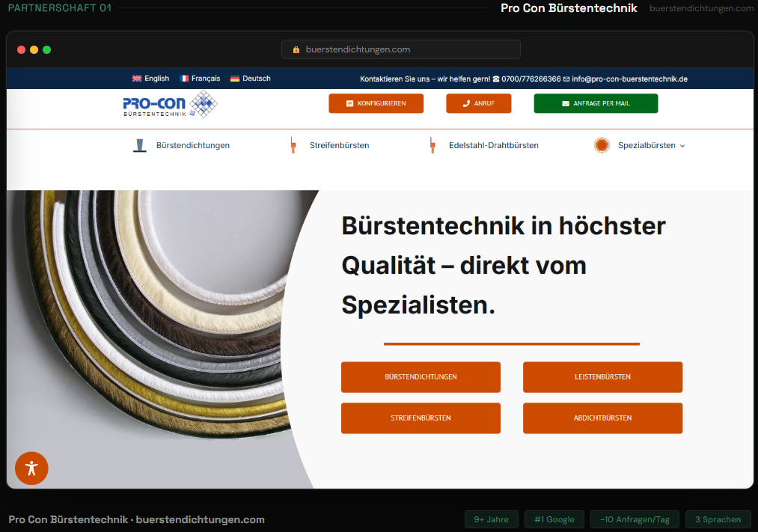Open the Pro-Con Bürstentechnik logo

[170, 105]
